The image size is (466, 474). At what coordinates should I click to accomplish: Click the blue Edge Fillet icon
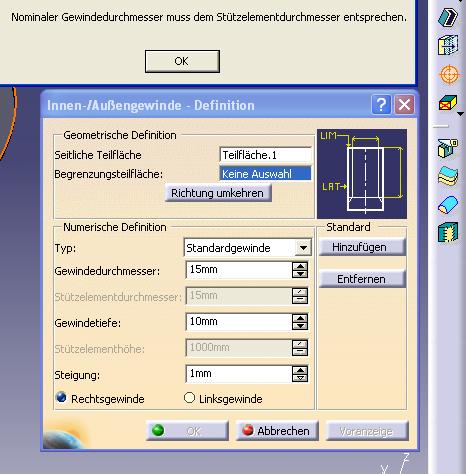(448, 204)
